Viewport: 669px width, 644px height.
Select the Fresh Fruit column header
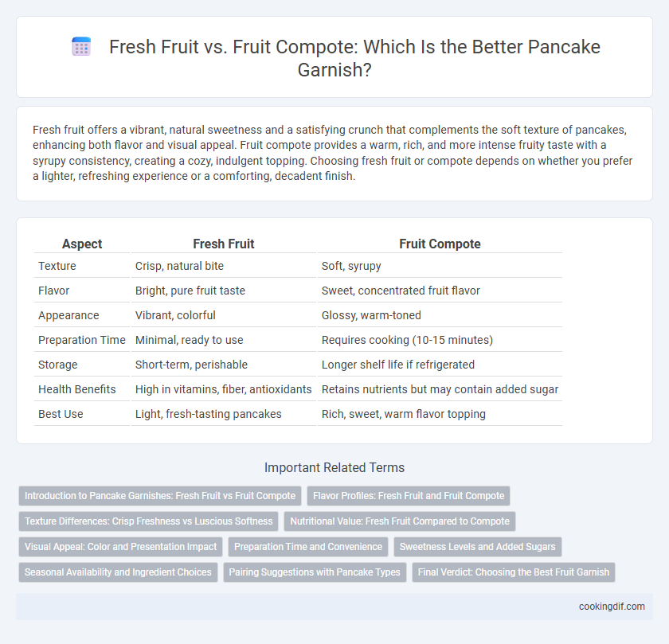[224, 244]
